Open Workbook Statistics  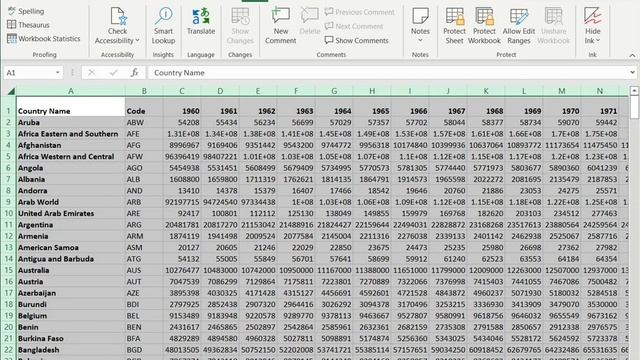click(x=44, y=39)
